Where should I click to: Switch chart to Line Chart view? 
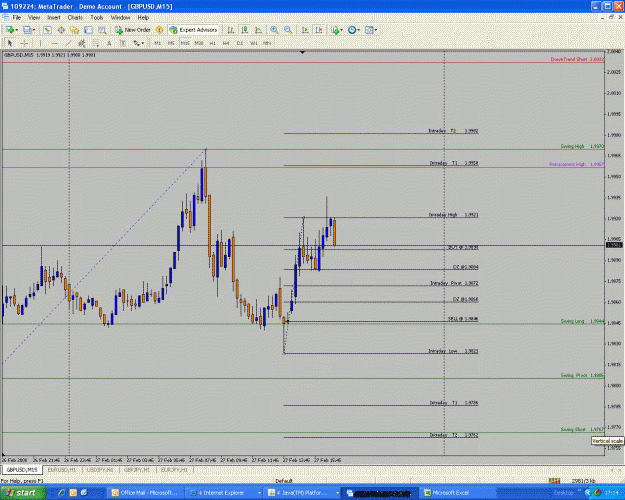(258, 30)
